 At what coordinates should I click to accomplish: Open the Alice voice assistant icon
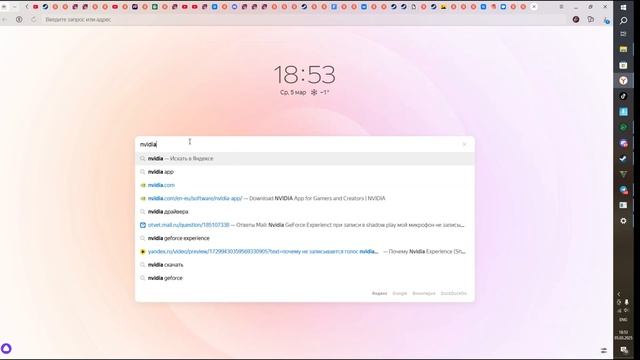click(x=6, y=349)
